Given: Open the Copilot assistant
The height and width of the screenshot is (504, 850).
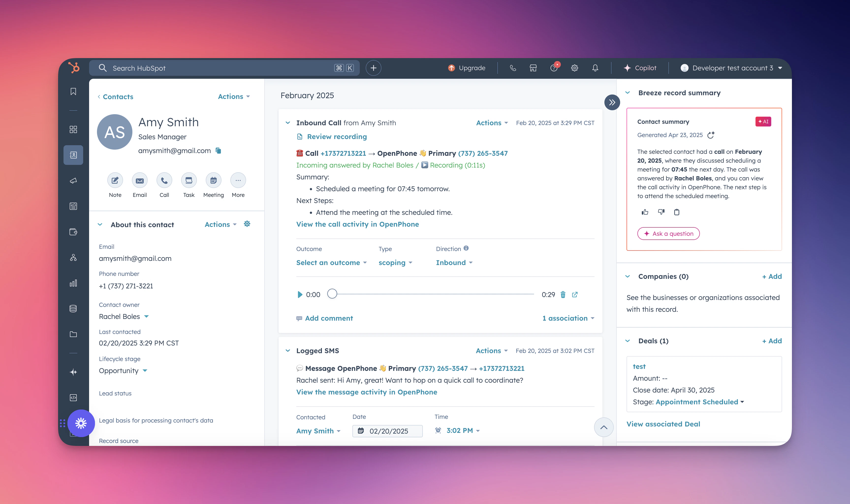Looking at the screenshot, I should pos(640,68).
